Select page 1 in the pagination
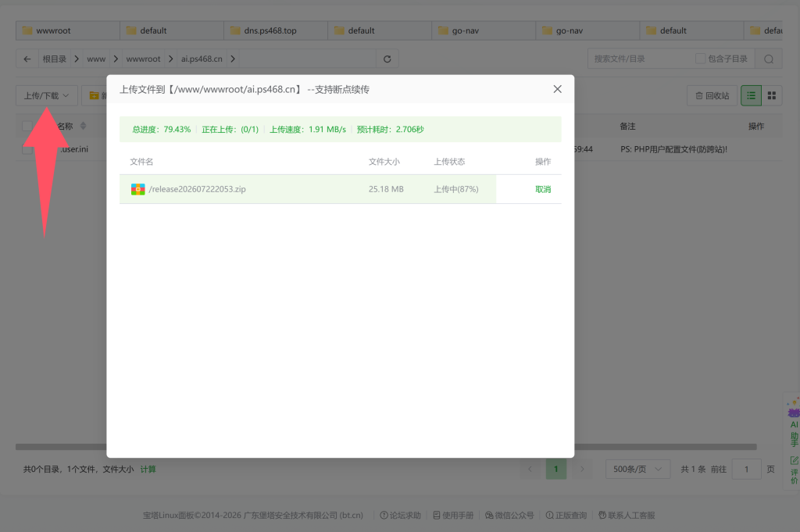The height and width of the screenshot is (532, 800). pos(556,470)
